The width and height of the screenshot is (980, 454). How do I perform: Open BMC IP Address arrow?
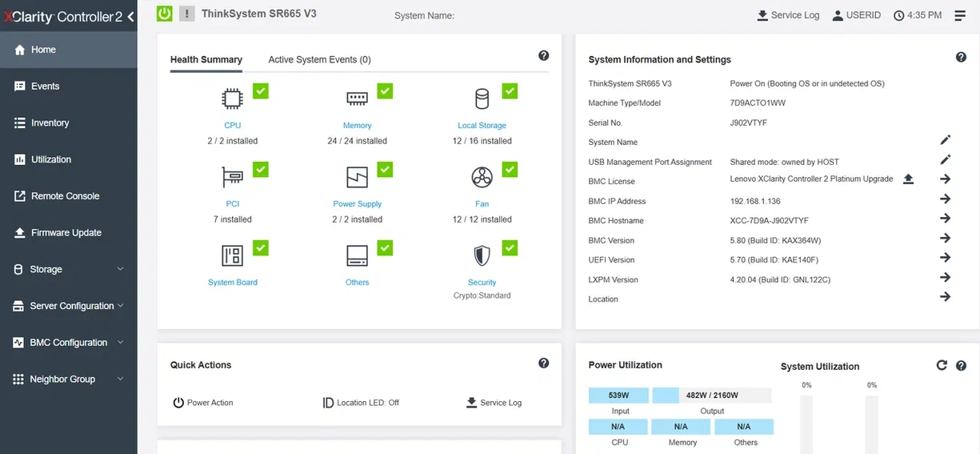[945, 199]
